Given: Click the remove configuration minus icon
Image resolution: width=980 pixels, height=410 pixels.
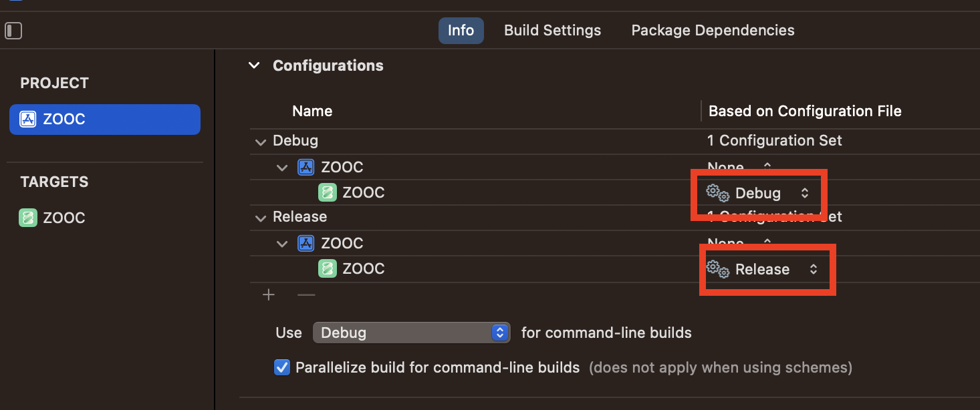Looking at the screenshot, I should [306, 294].
